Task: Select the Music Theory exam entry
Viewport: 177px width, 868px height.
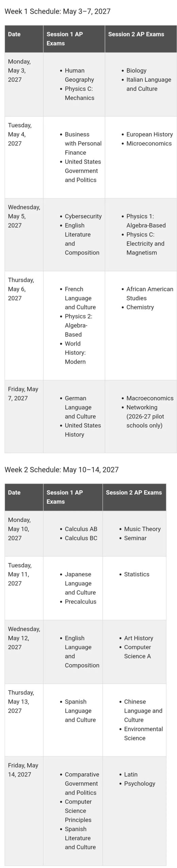Action: coord(142,529)
